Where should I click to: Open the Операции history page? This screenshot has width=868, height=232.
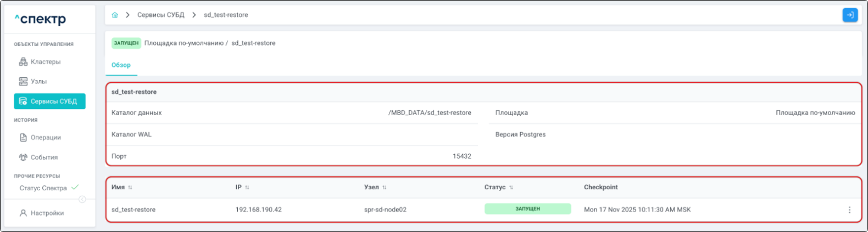click(45, 138)
